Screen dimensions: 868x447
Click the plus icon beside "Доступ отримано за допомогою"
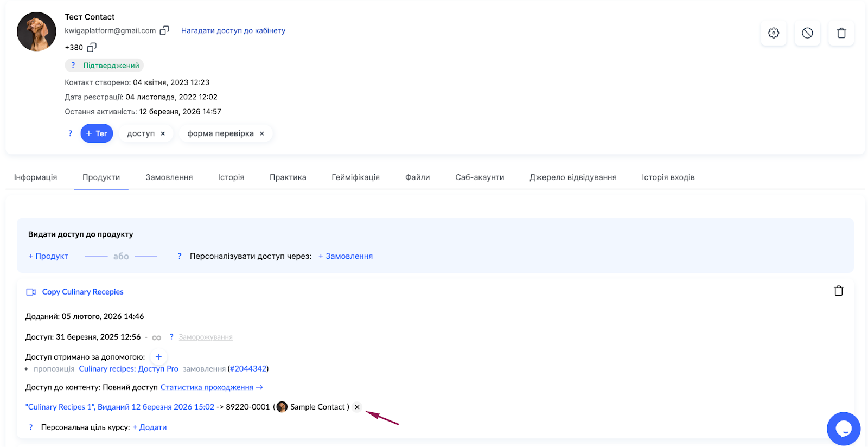158,357
